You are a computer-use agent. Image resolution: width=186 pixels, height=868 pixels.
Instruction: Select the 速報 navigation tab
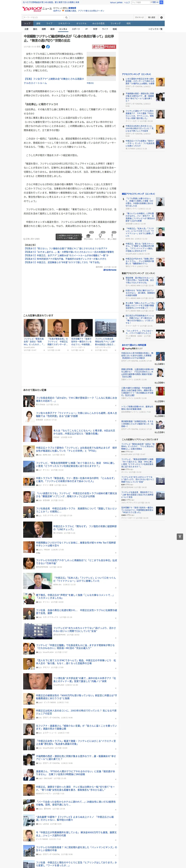38,24
